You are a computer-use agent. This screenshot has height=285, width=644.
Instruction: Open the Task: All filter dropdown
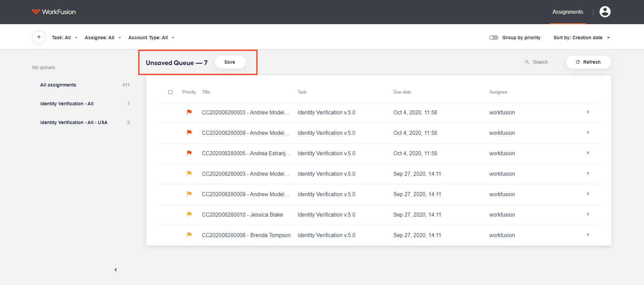pyautogui.click(x=65, y=38)
